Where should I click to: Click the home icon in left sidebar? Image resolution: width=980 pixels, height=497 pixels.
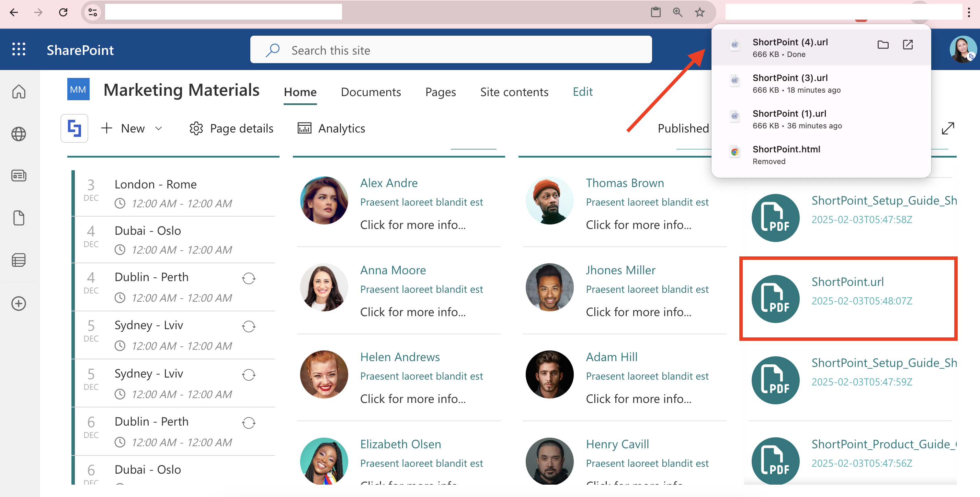click(x=19, y=92)
